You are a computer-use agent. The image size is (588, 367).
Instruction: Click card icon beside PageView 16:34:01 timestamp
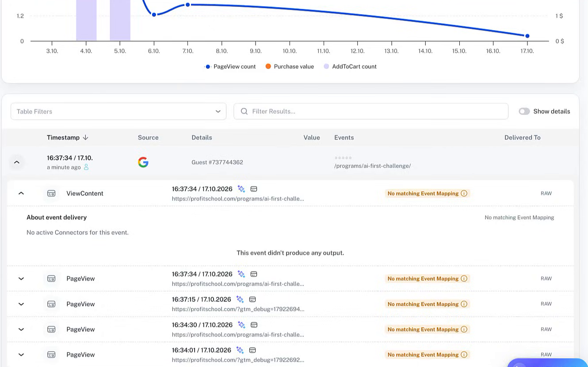(x=252, y=350)
